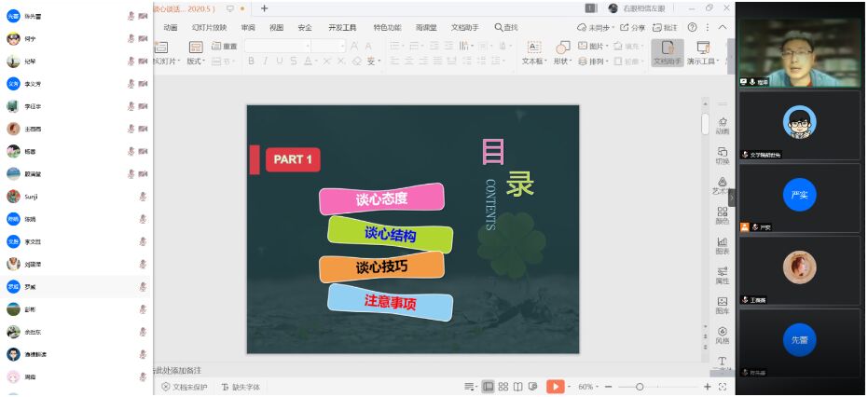
Task: Switch to slide sorter grid view
Action: point(503,387)
